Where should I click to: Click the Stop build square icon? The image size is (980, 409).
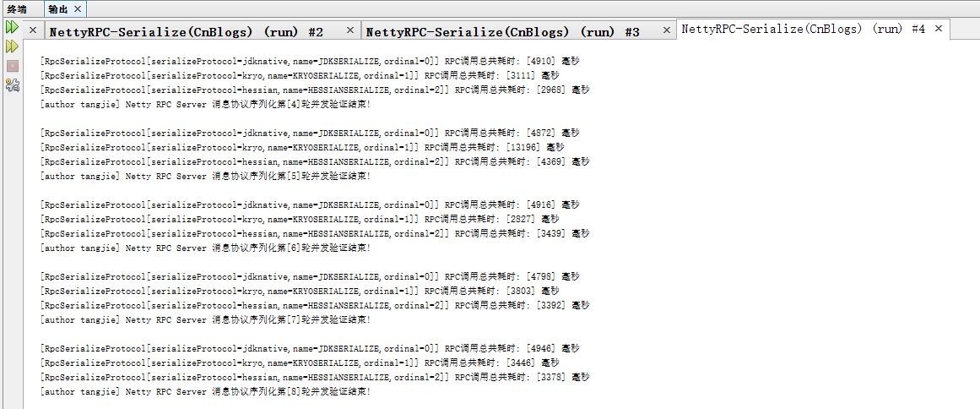pyautogui.click(x=12, y=66)
